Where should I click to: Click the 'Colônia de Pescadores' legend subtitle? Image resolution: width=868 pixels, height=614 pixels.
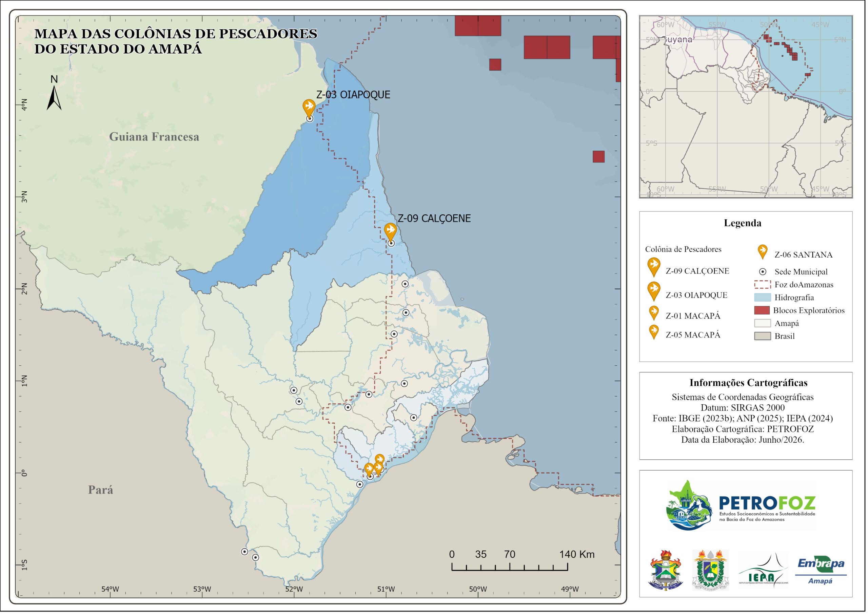(x=684, y=249)
